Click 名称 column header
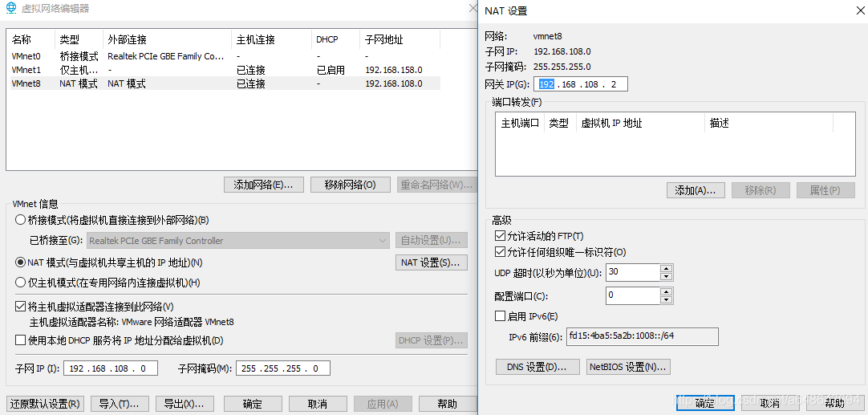Image resolution: width=868 pixels, height=415 pixels. [32, 40]
